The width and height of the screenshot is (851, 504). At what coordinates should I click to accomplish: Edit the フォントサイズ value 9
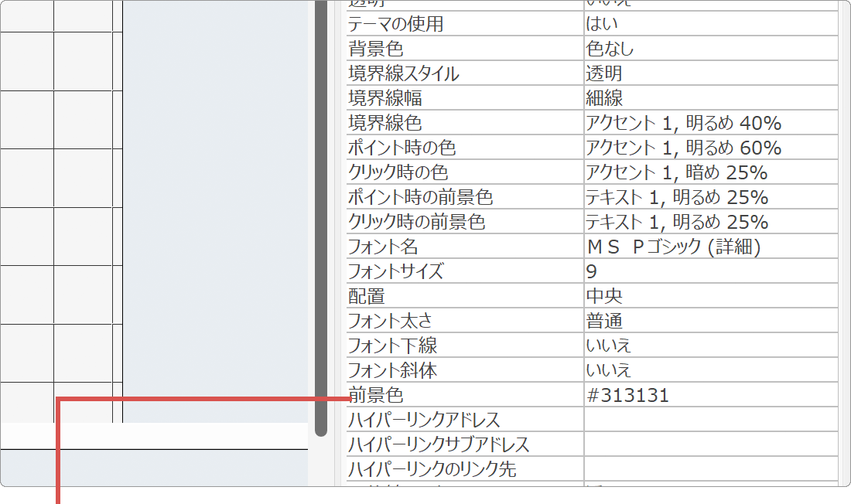coord(708,271)
